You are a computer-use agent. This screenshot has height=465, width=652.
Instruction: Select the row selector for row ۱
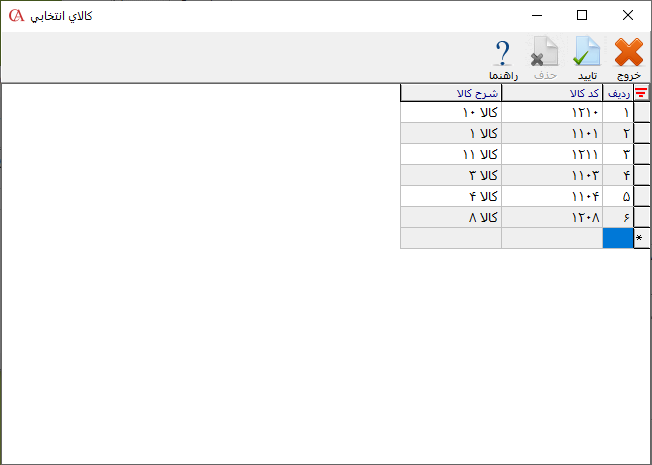[x=642, y=113]
